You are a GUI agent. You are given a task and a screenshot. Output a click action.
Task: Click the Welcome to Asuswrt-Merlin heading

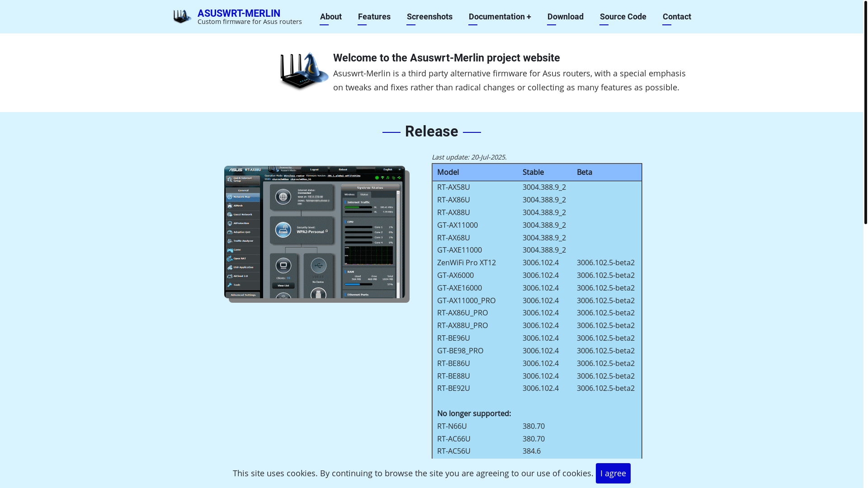point(447,58)
